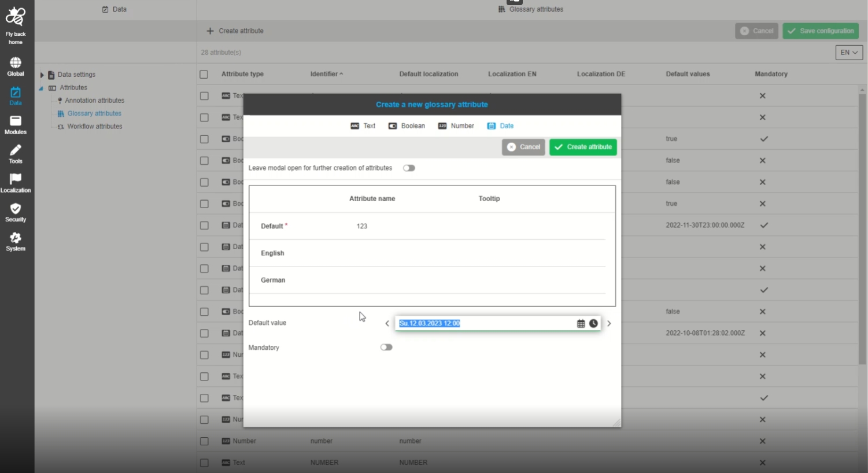Open the Global section in sidebar
Image resolution: width=868 pixels, height=473 pixels.
pyautogui.click(x=16, y=66)
